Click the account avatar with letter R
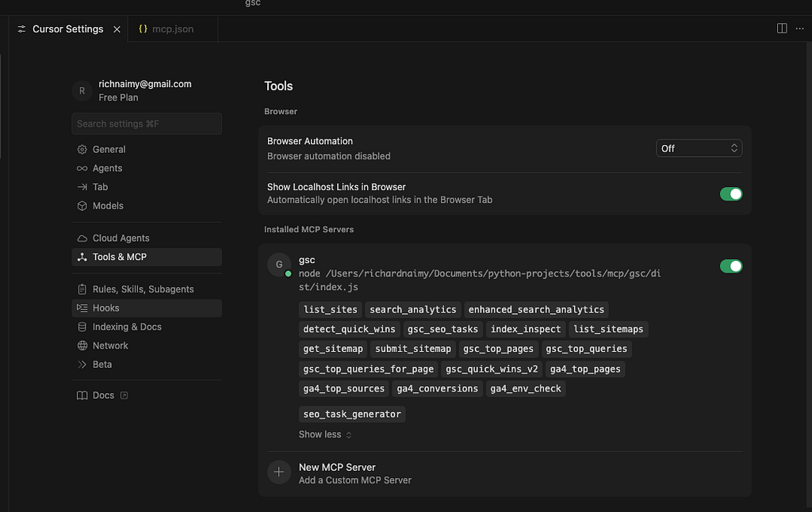Screen dimensions: 812x512 (82, 90)
